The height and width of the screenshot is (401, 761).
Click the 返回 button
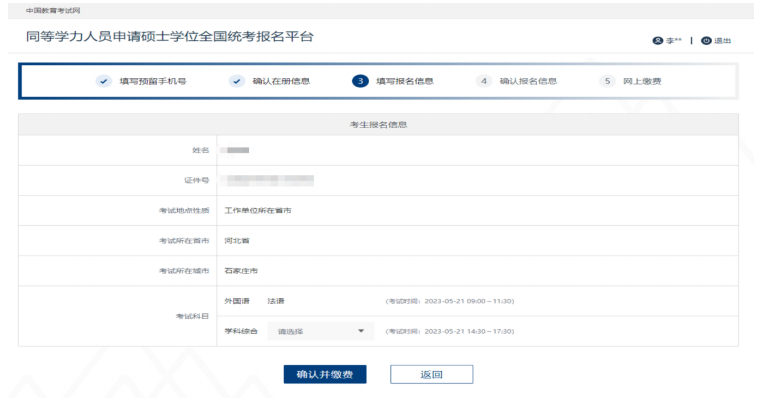(x=431, y=374)
